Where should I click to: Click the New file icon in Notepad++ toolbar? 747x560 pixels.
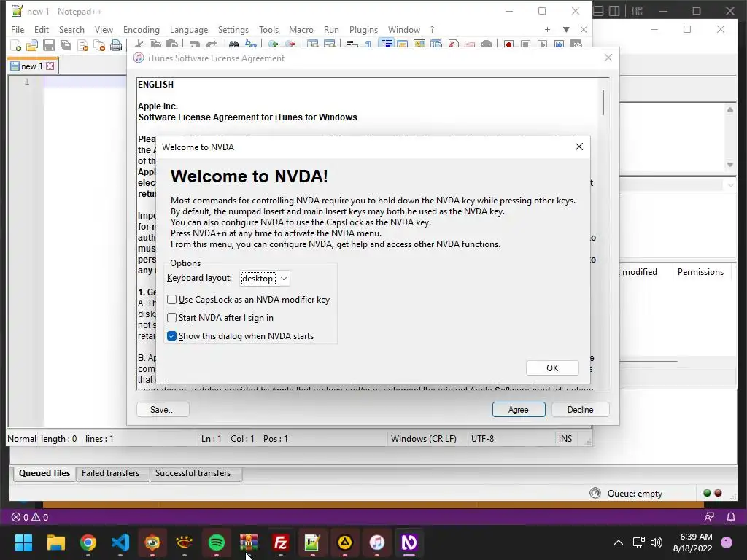pyautogui.click(x=16, y=45)
